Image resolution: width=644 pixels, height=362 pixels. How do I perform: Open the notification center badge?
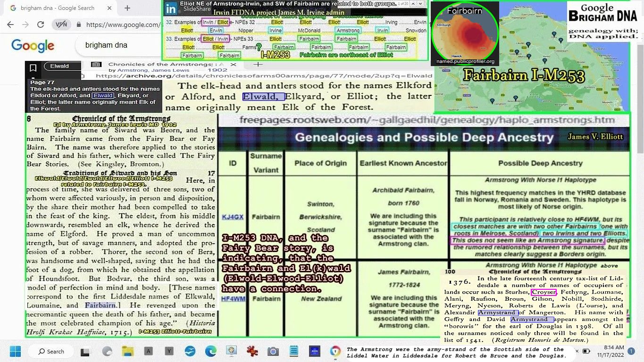click(631, 351)
